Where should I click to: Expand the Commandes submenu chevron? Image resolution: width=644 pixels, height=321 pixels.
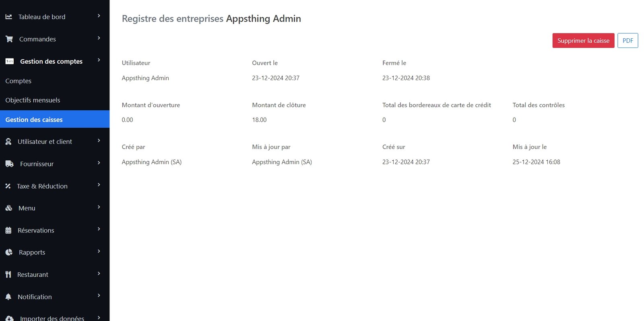click(99, 38)
